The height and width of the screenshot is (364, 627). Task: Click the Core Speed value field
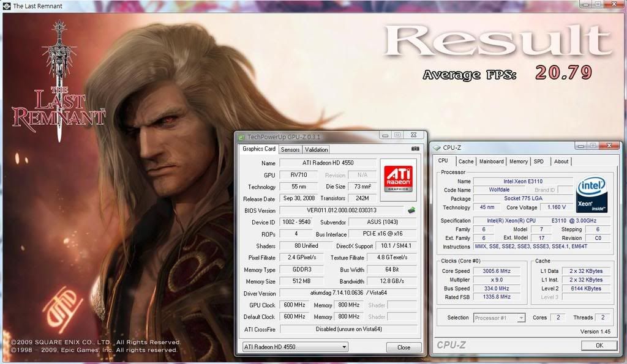coord(499,271)
